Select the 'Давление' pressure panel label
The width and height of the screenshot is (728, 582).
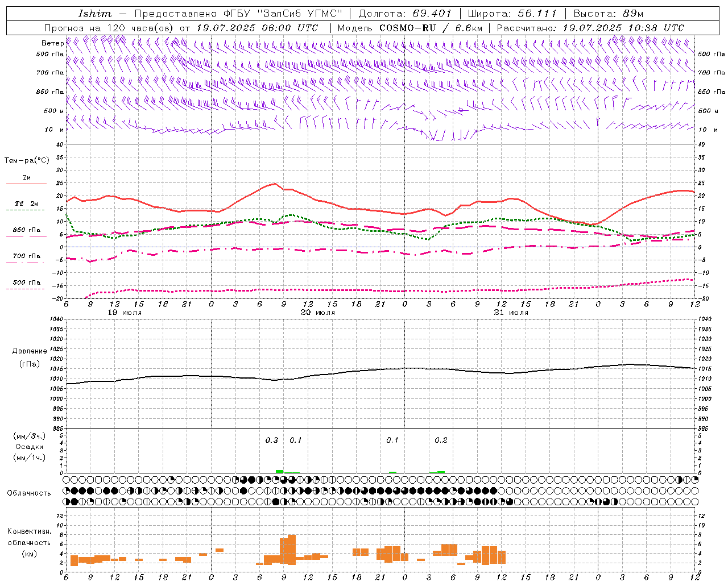click(30, 351)
